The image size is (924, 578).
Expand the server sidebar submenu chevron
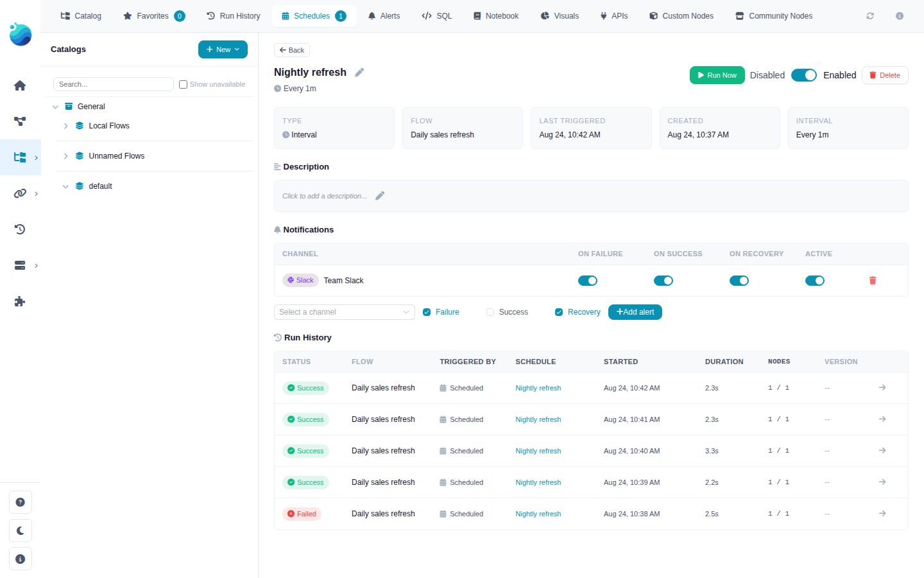(36, 265)
